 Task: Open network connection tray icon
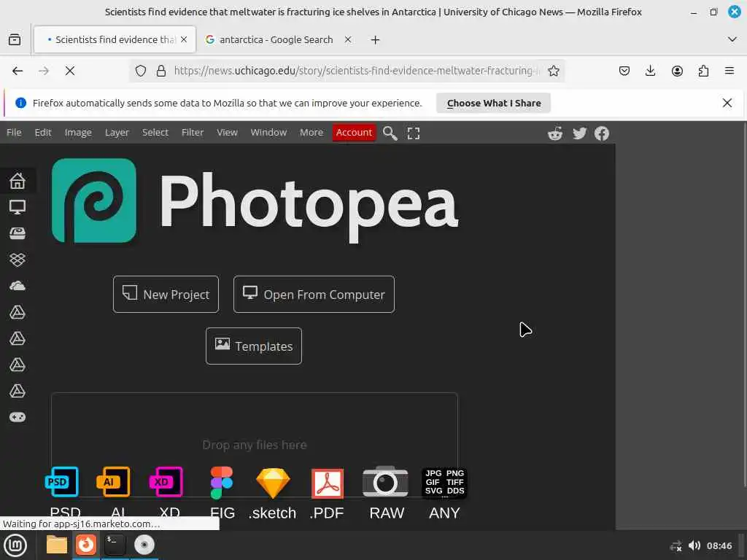tap(676, 545)
